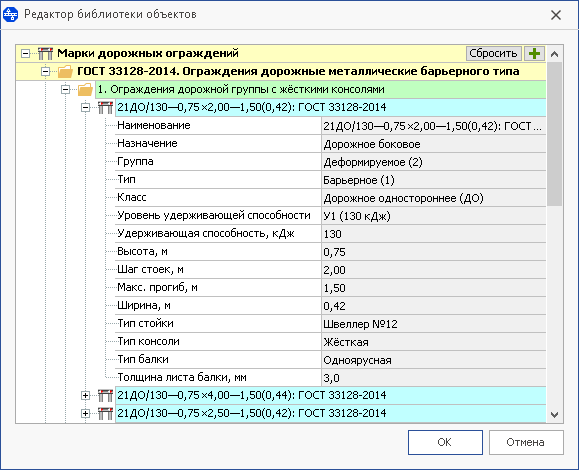This screenshot has height=470, width=579.
Task: Click the barrier icon beside Марки дорожных ограждений
Action: [45, 54]
